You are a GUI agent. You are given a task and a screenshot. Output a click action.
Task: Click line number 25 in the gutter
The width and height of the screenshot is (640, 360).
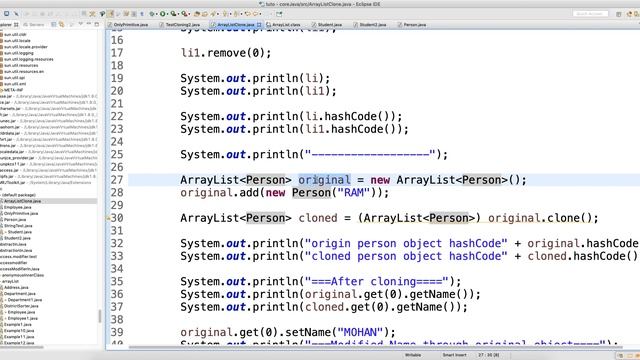(117, 155)
